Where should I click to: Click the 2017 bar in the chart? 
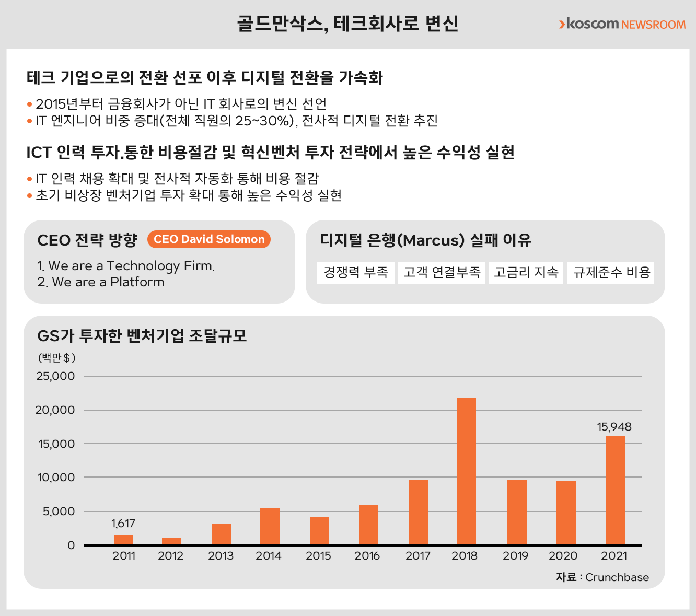tap(419, 513)
